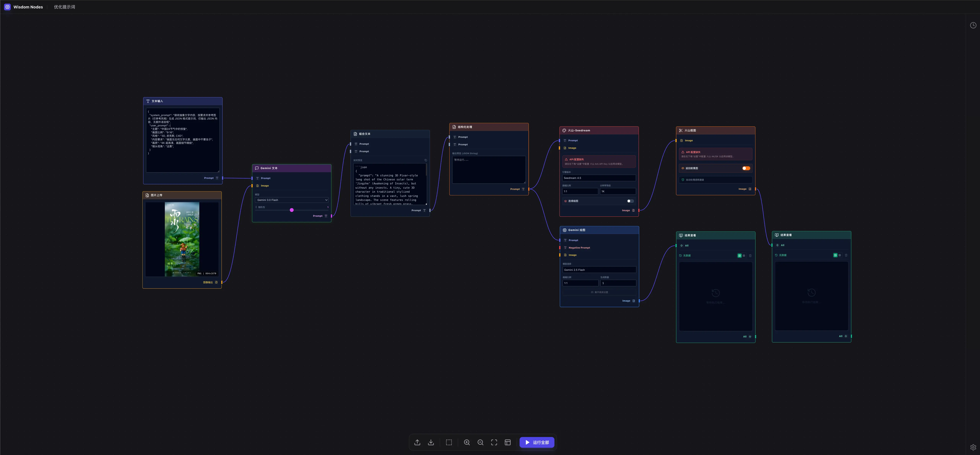Toggle 返回前景图 switch in 火山抠图 node
The width and height of the screenshot is (980, 455).
746,168
